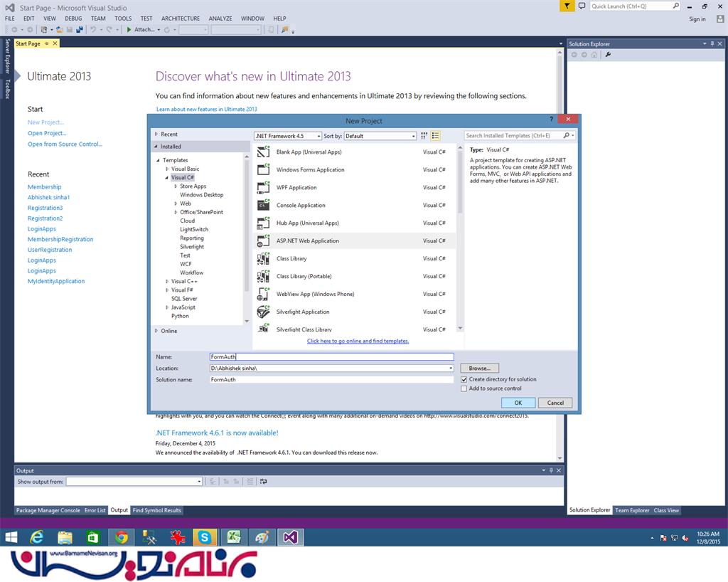Select the Blank App (Universal Apps) icon
The image size is (728, 582).
(263, 152)
